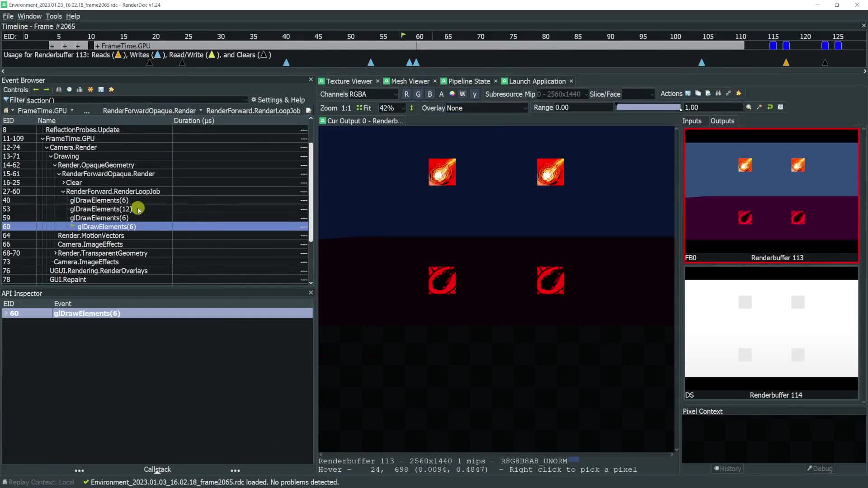Toggle the red channel in Texture Viewer
Screen dimensions: 868x488
(407, 94)
